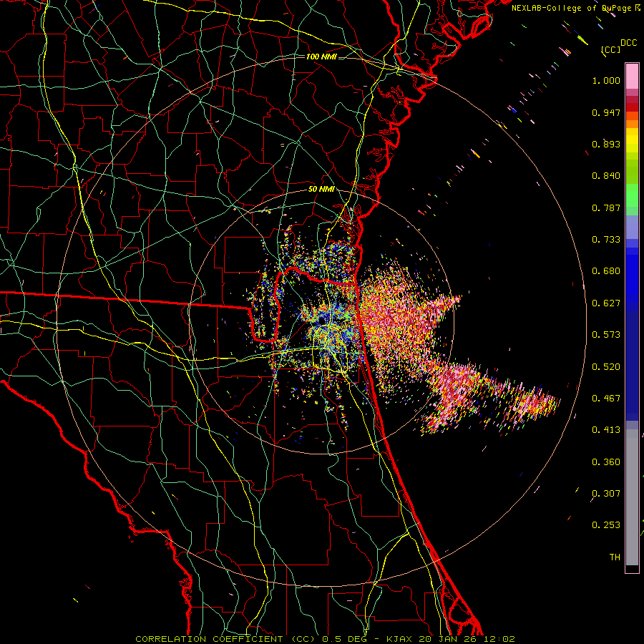Click the 20 JAN 26 12:02 timestamp
Viewport: 644px width, 644px height.
467,639
